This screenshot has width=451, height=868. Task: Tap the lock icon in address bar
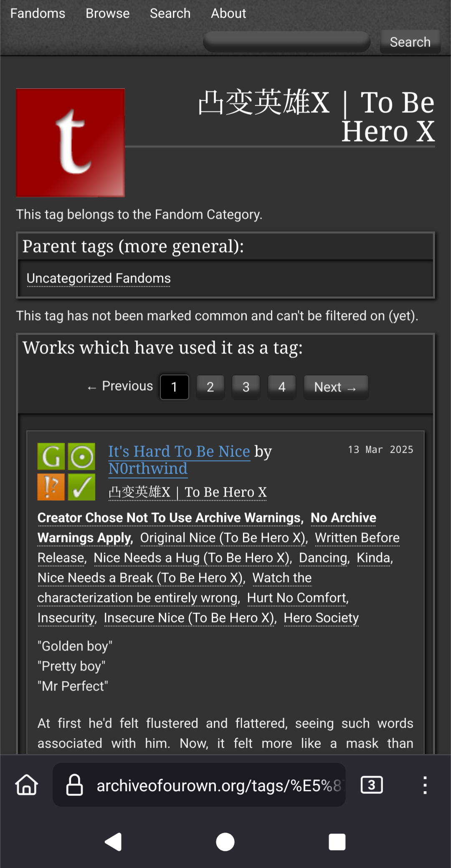pos(75,785)
